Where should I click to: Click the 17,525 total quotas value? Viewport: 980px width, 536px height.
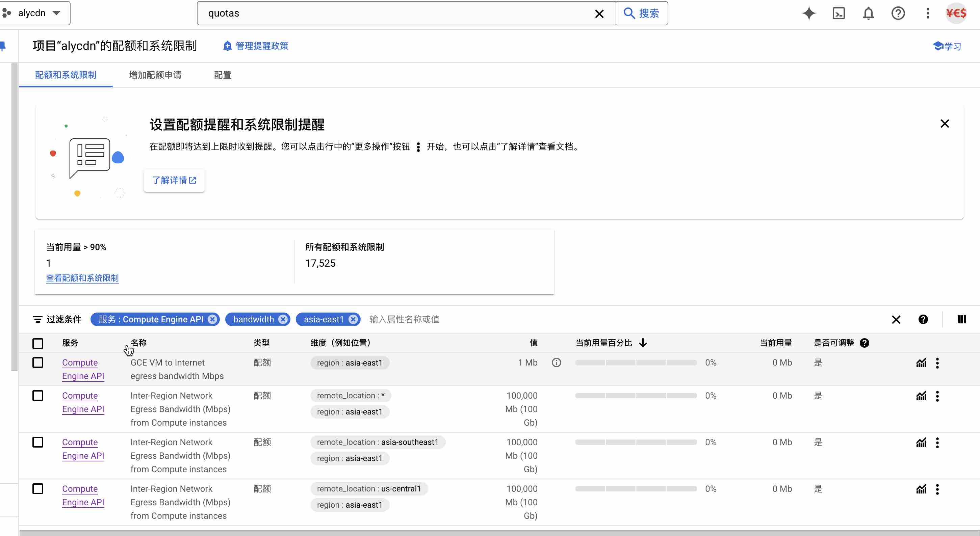(x=320, y=263)
